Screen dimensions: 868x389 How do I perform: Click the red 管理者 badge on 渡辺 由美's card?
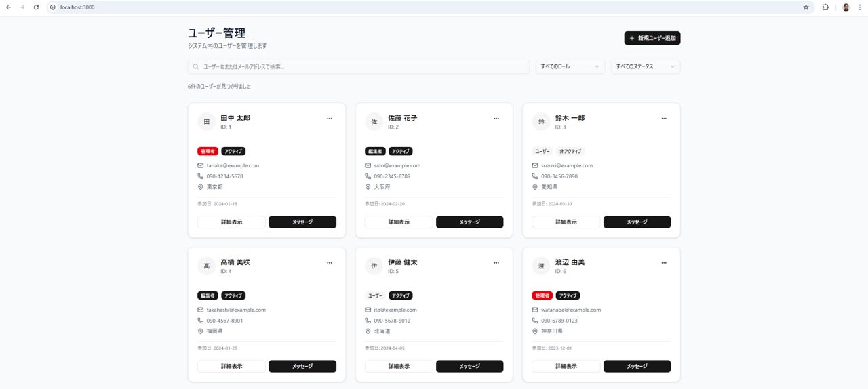[x=542, y=295]
